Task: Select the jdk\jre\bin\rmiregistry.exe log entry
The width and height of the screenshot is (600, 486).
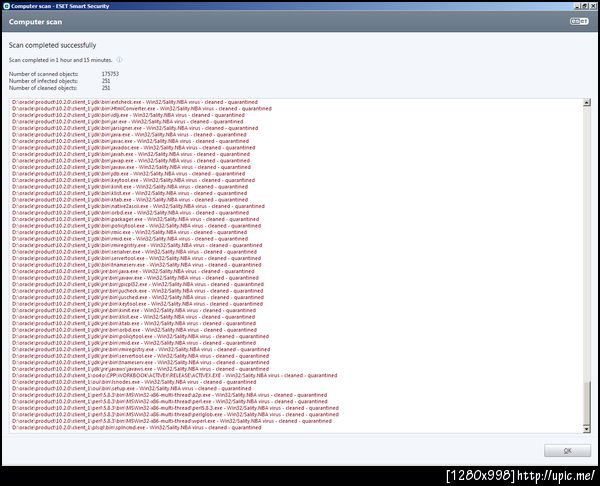Action: [141, 349]
